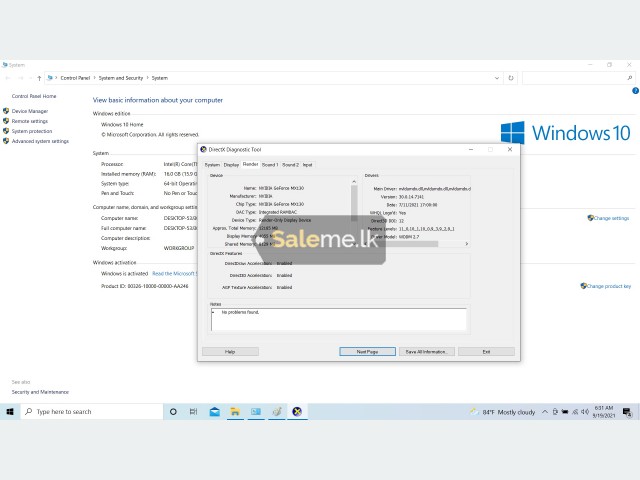Viewport: 640px width, 480px height.
Task: Click the taskbar search box
Action: [91, 412]
